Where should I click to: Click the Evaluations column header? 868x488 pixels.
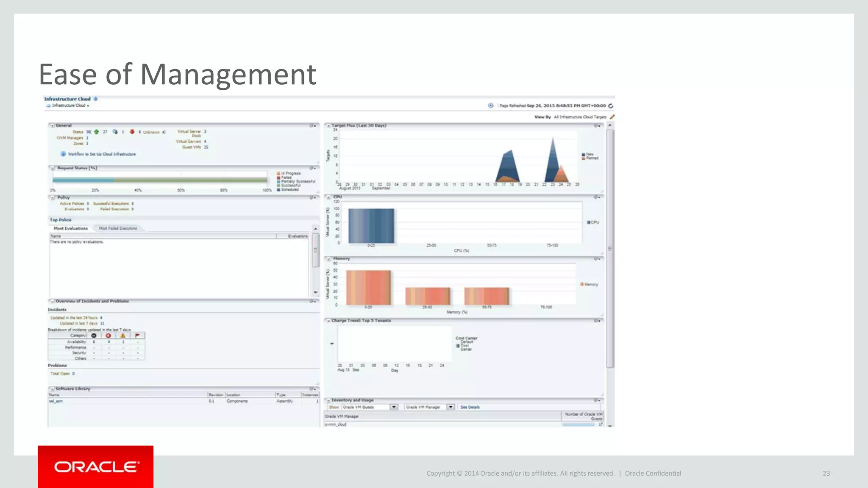pos(293,236)
